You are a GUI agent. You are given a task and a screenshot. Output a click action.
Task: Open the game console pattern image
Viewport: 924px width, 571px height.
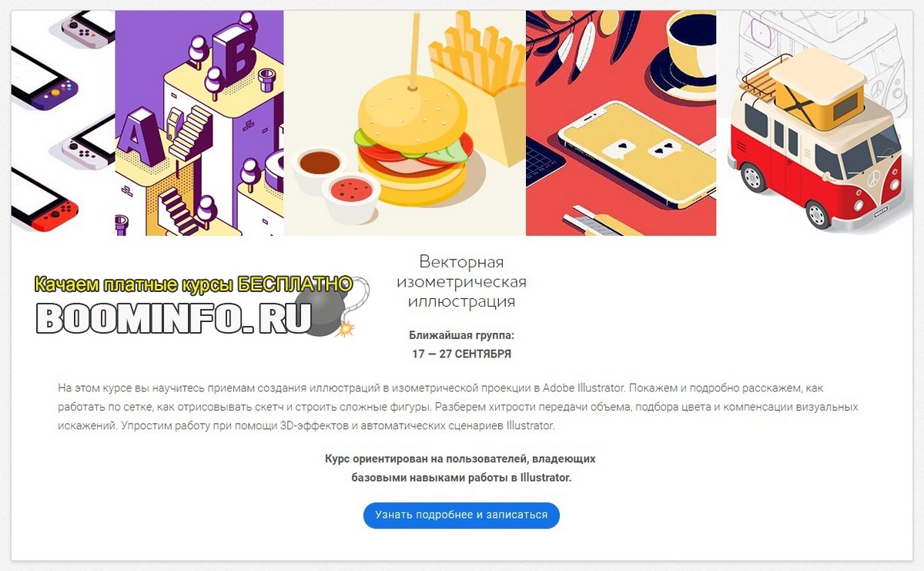(x=63, y=123)
